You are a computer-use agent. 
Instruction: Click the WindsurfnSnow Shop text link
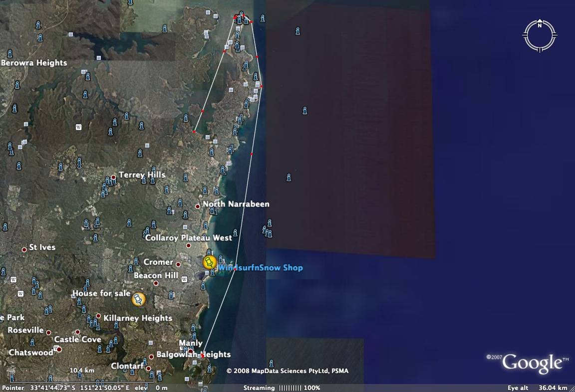point(261,268)
